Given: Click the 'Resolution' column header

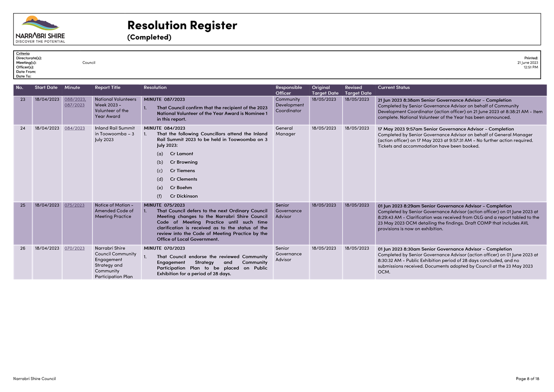Looking at the screenshot, I should 155,87.
